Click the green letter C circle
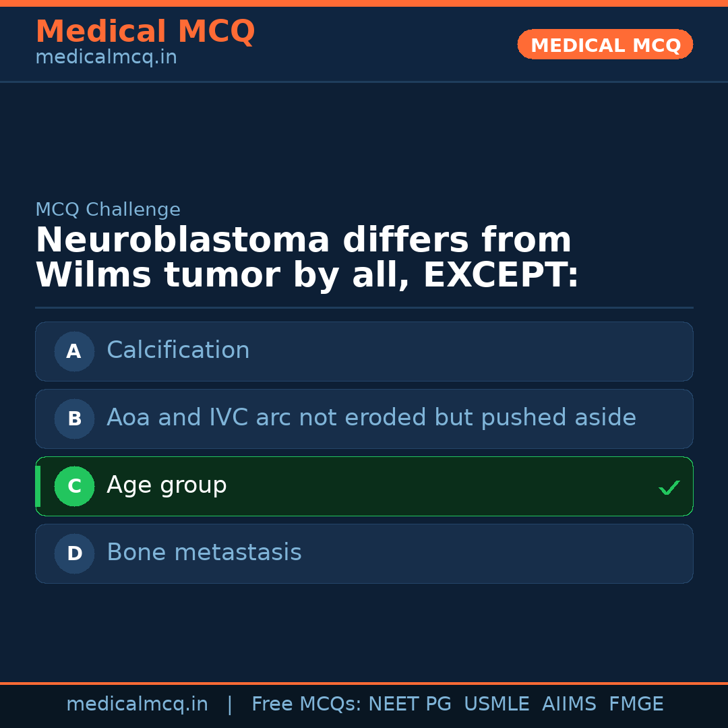 pyautogui.click(x=74, y=486)
